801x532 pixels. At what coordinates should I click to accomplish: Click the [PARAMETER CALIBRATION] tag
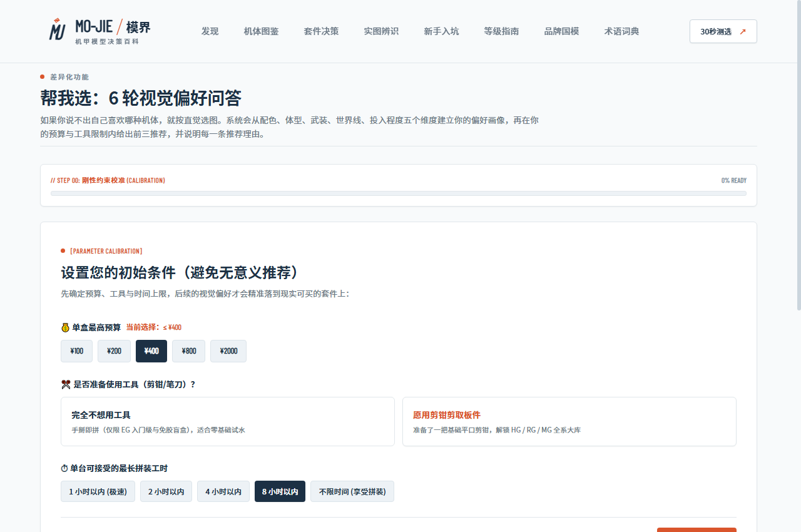pos(106,251)
